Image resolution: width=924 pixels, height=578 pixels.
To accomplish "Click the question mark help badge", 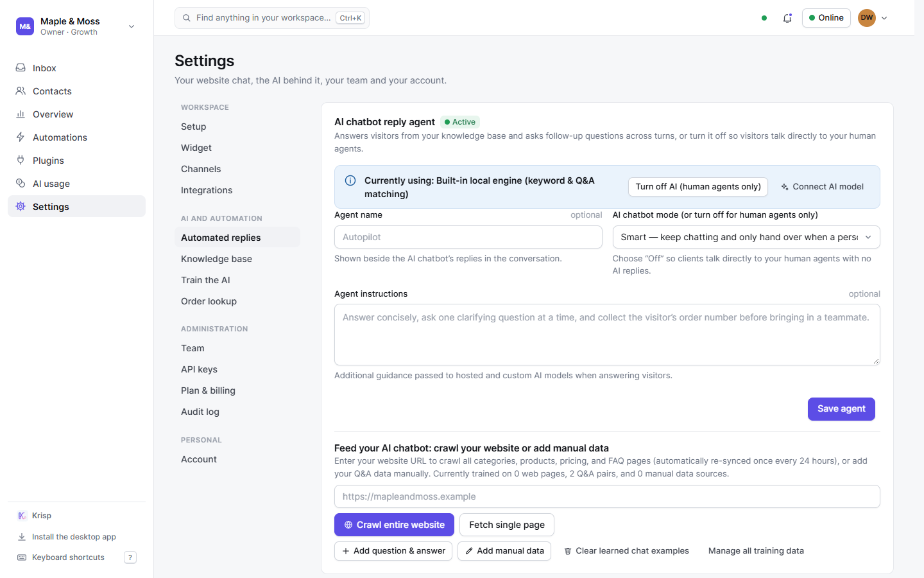I will [130, 557].
